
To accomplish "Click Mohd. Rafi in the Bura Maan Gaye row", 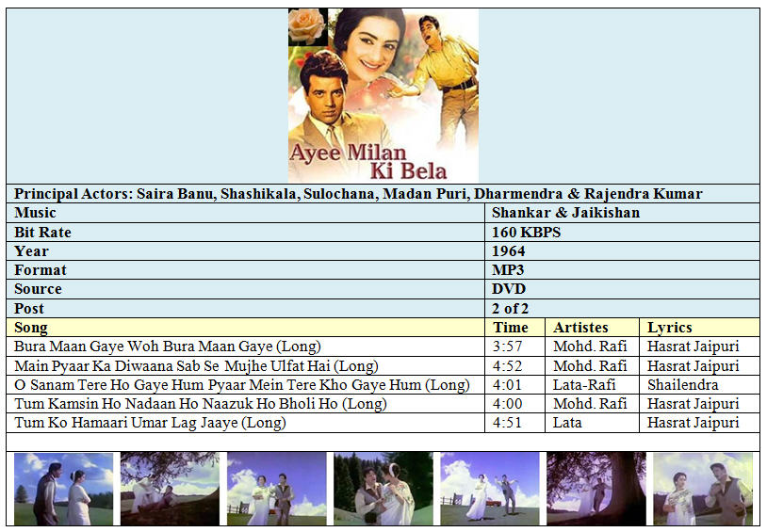I will (590, 347).
